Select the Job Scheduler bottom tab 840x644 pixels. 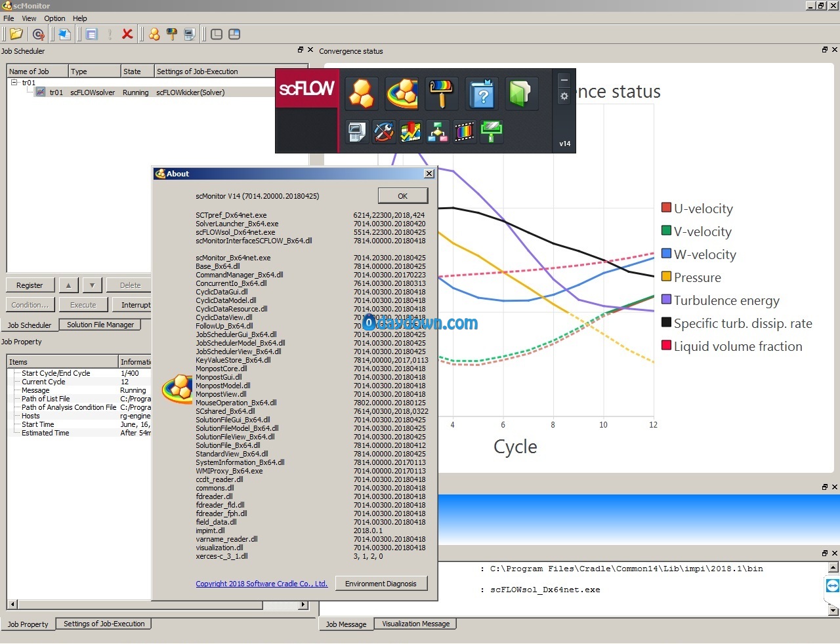click(x=29, y=325)
